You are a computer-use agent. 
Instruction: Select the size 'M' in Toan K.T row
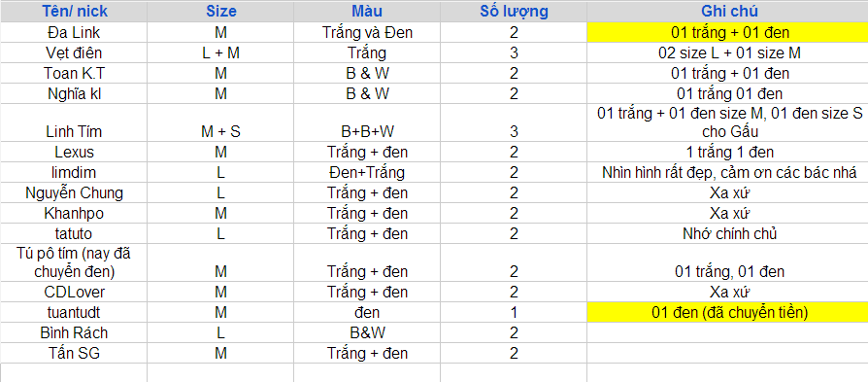[x=220, y=73]
